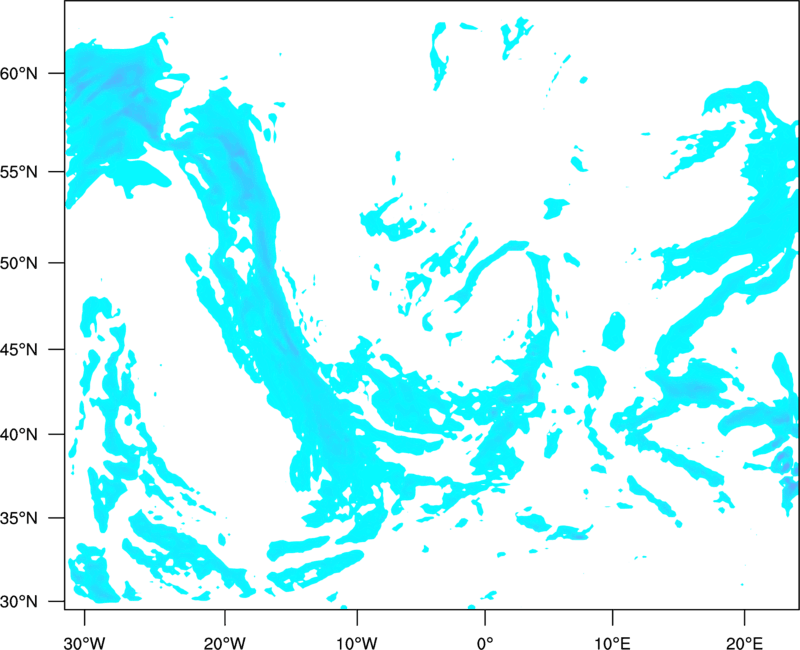Click the 40°N latitude label
The image size is (800, 650).
[19, 435]
